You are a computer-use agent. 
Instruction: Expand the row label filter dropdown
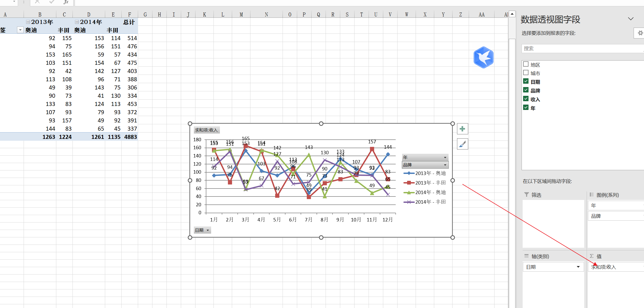[20, 30]
